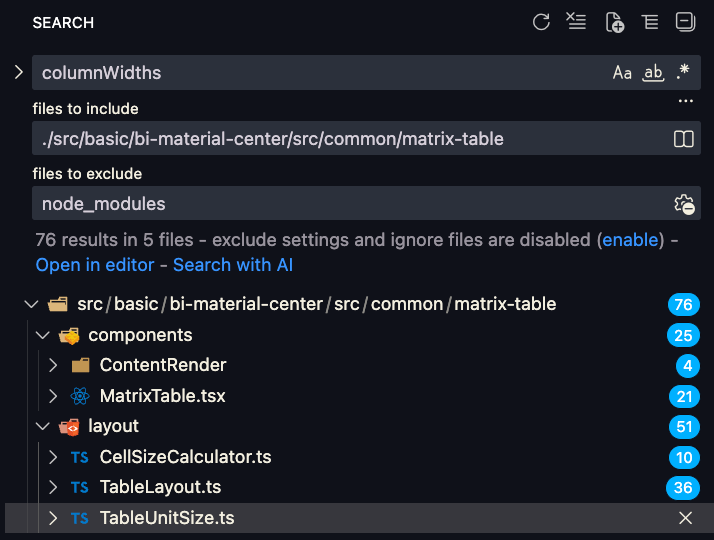
Task: Toggle exclude settings and ignore files
Action: pyautogui.click(x=684, y=204)
